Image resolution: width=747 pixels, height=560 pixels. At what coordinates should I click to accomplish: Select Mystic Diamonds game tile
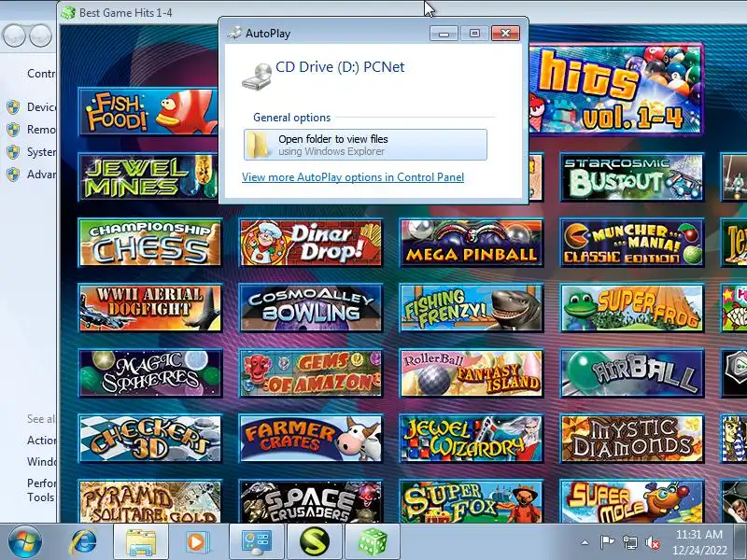(632, 439)
